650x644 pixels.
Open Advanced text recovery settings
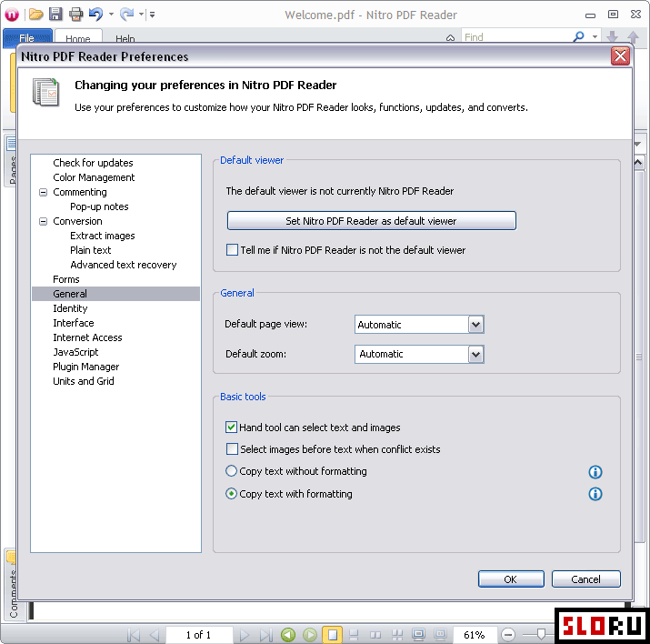tap(124, 264)
